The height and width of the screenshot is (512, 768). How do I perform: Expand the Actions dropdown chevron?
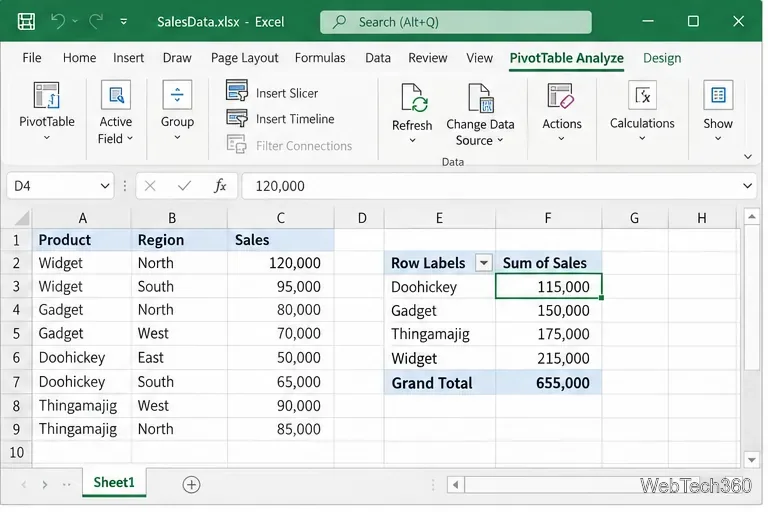pos(561,139)
